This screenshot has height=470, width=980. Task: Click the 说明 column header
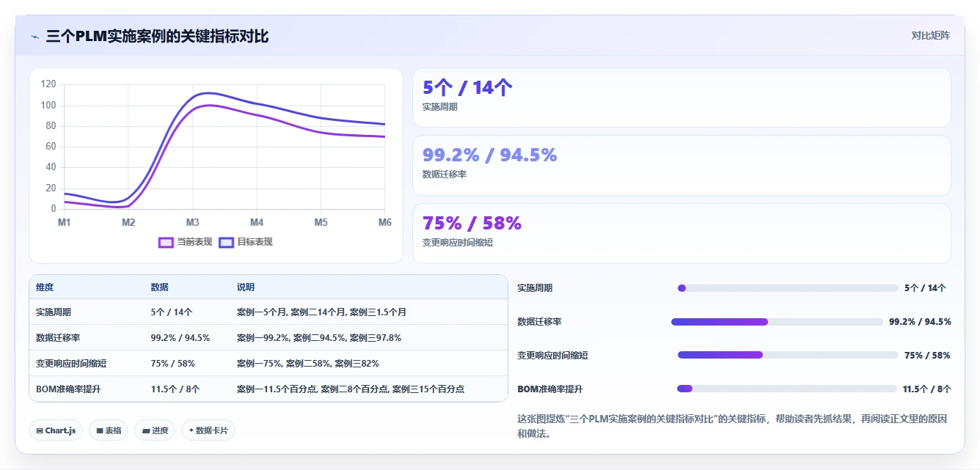pyautogui.click(x=246, y=287)
